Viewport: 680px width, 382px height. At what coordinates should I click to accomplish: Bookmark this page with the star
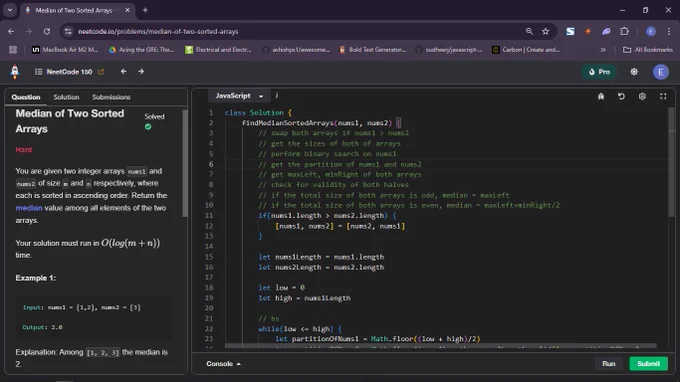click(546, 31)
